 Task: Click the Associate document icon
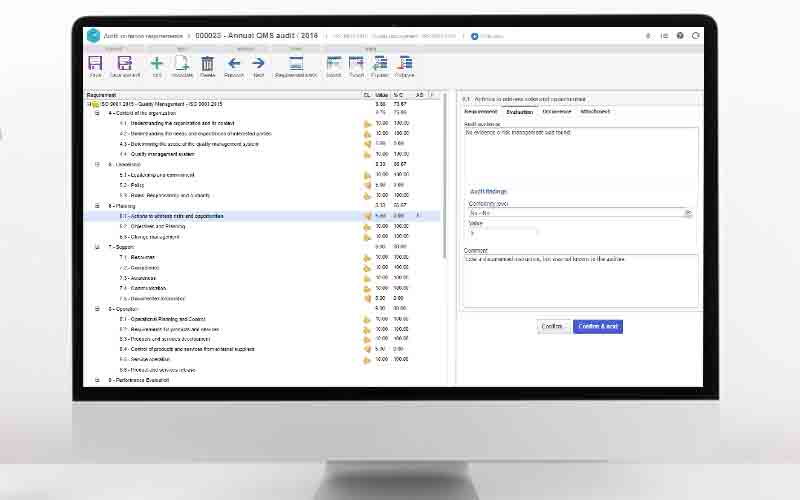pyautogui.click(x=182, y=64)
